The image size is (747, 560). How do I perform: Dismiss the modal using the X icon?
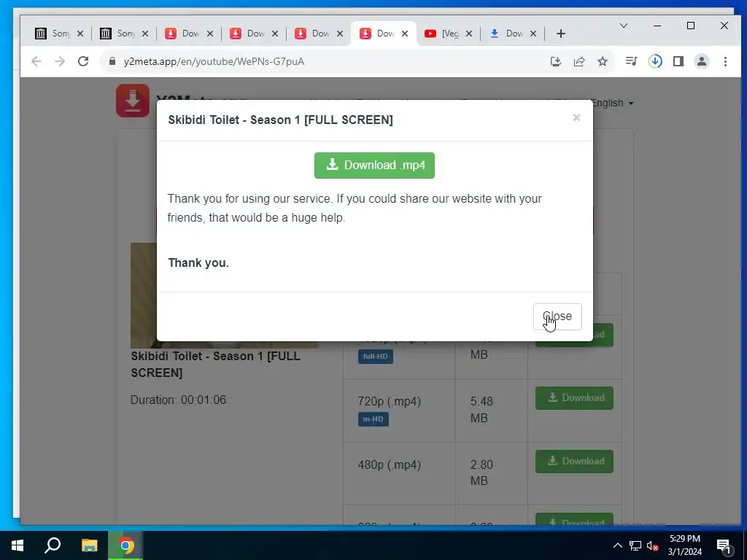point(576,117)
